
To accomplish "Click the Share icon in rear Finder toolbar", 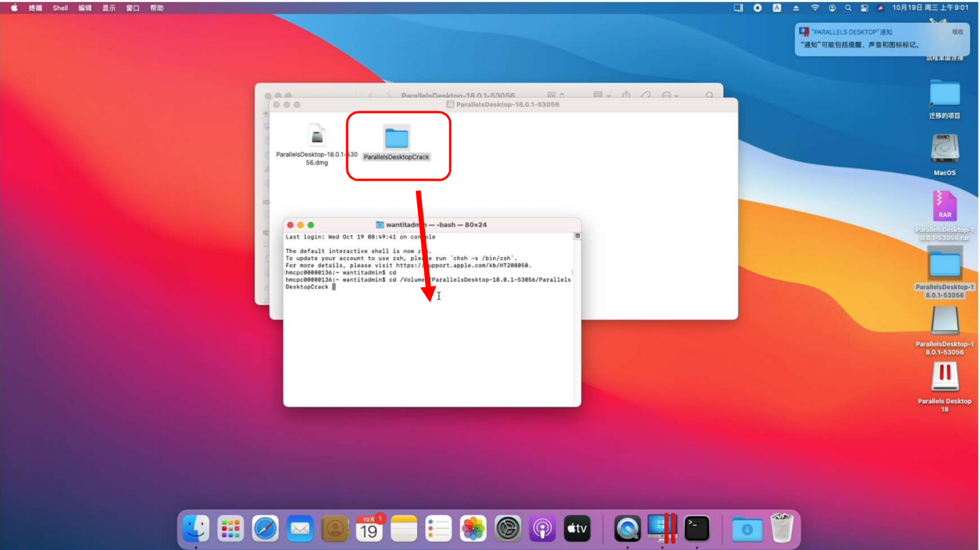I will tap(626, 95).
